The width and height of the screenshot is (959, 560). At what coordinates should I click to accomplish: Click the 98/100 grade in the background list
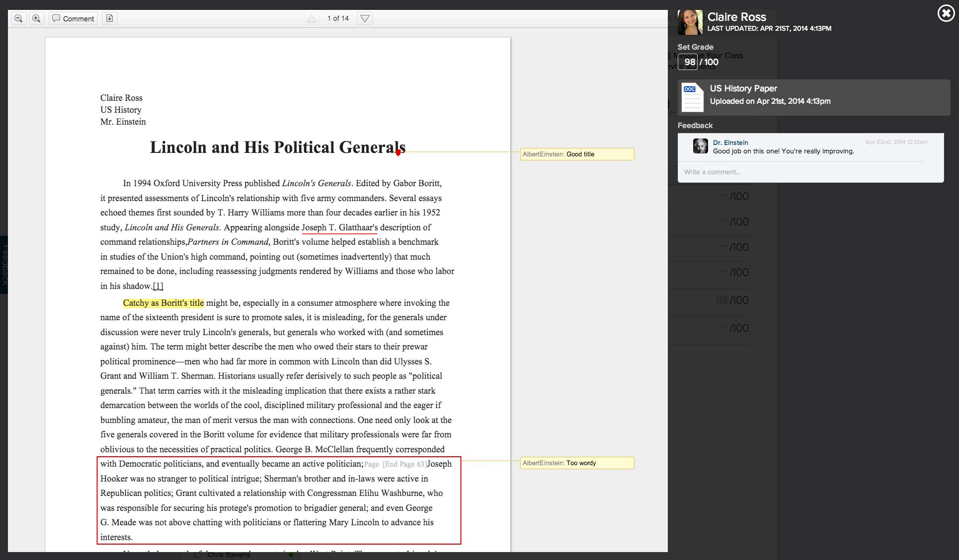[x=732, y=300]
